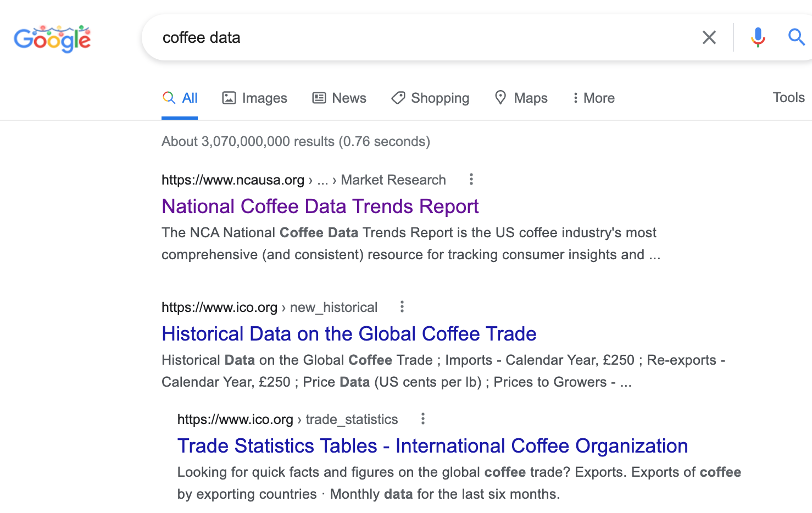Open three-dot menu beside ico.org trade_statistics
The image size is (812, 513).
click(422, 419)
